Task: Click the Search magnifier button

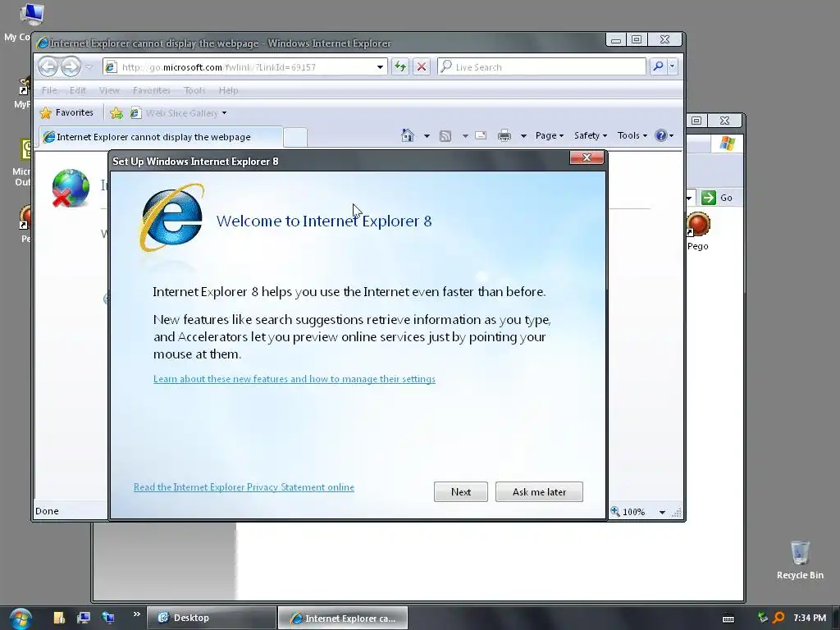Action: pos(658,66)
